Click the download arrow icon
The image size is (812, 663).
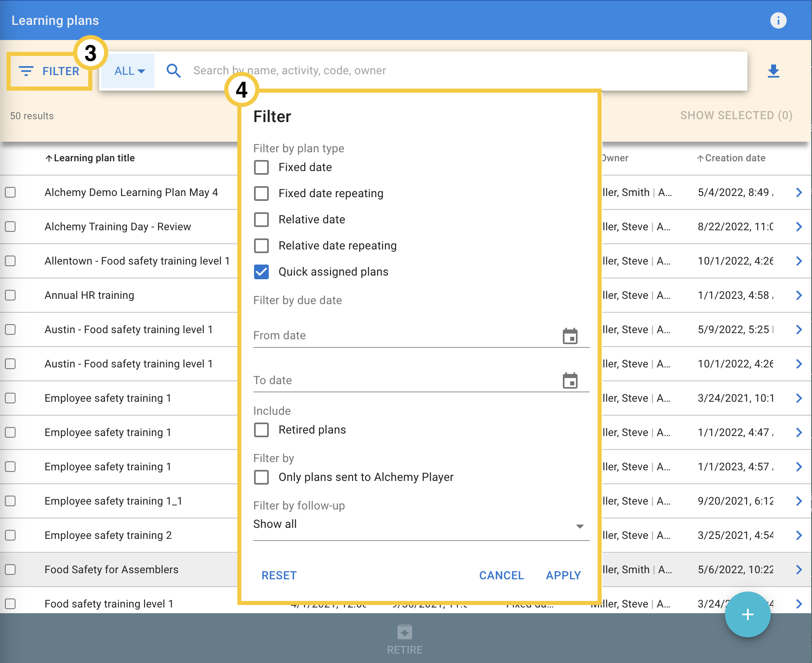pos(773,71)
